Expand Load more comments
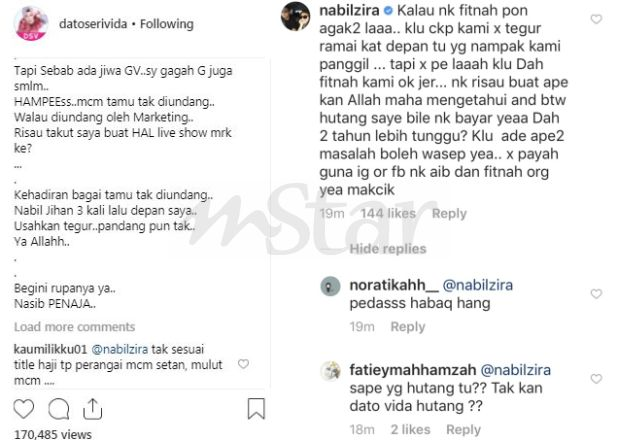This screenshot has width=620, height=440. pos(74,327)
